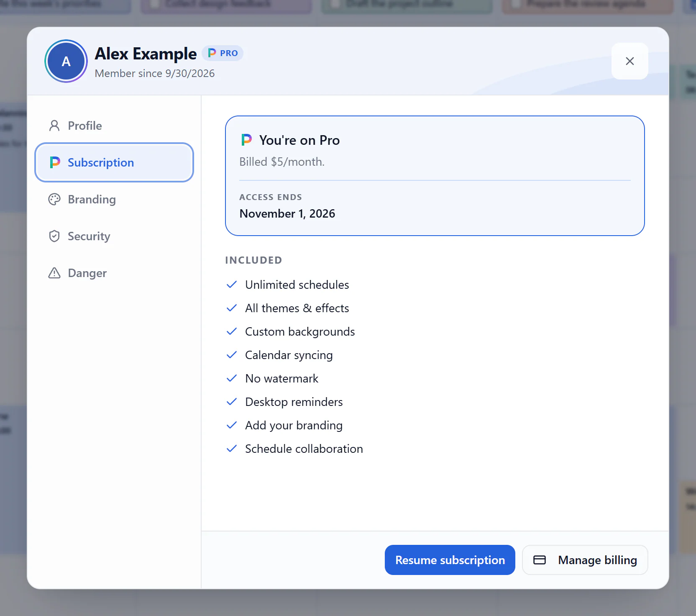The width and height of the screenshot is (696, 616).
Task: Click the PRO badge next to the name
Action: click(223, 53)
